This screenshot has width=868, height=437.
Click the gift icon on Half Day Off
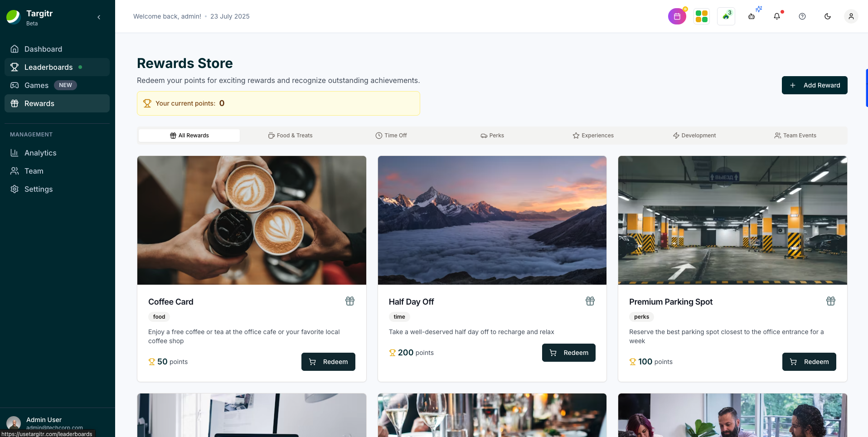tap(590, 301)
